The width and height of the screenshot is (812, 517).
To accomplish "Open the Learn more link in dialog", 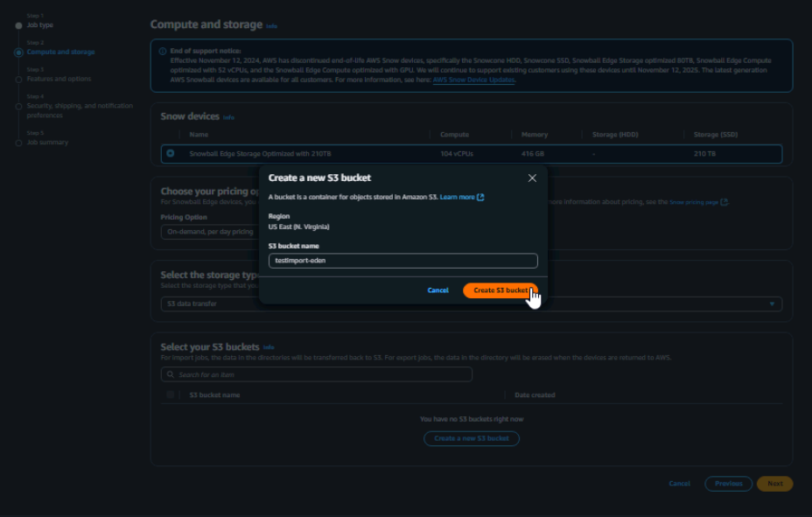I will (457, 198).
